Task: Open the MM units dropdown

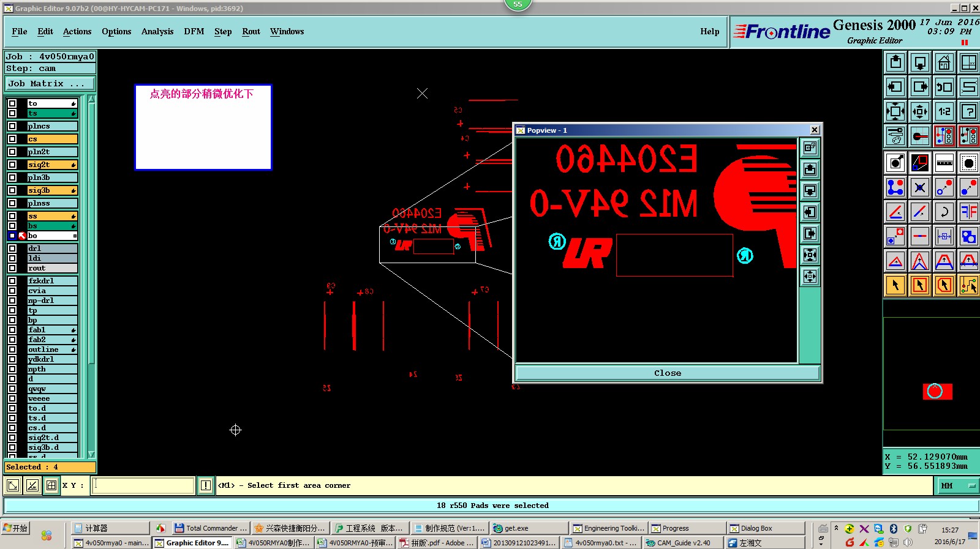Action: click(958, 486)
